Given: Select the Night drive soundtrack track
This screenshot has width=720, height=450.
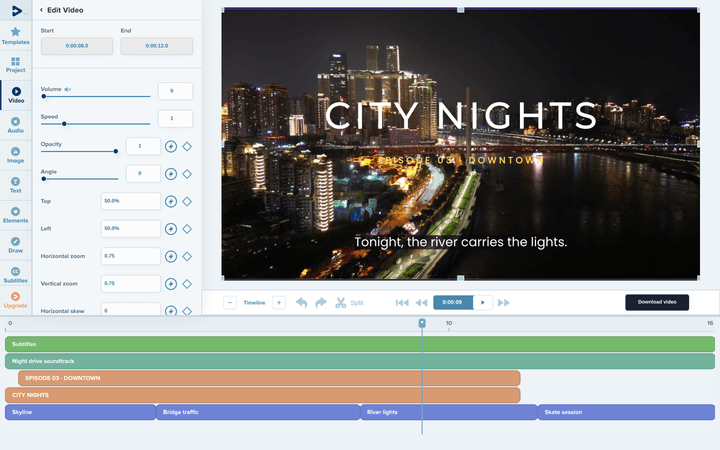Looking at the screenshot, I should (x=360, y=361).
